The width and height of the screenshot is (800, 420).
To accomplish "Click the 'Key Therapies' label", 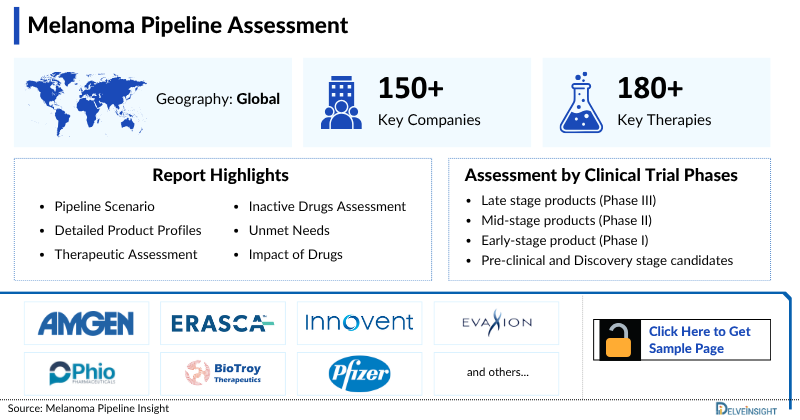I will pos(664,120).
